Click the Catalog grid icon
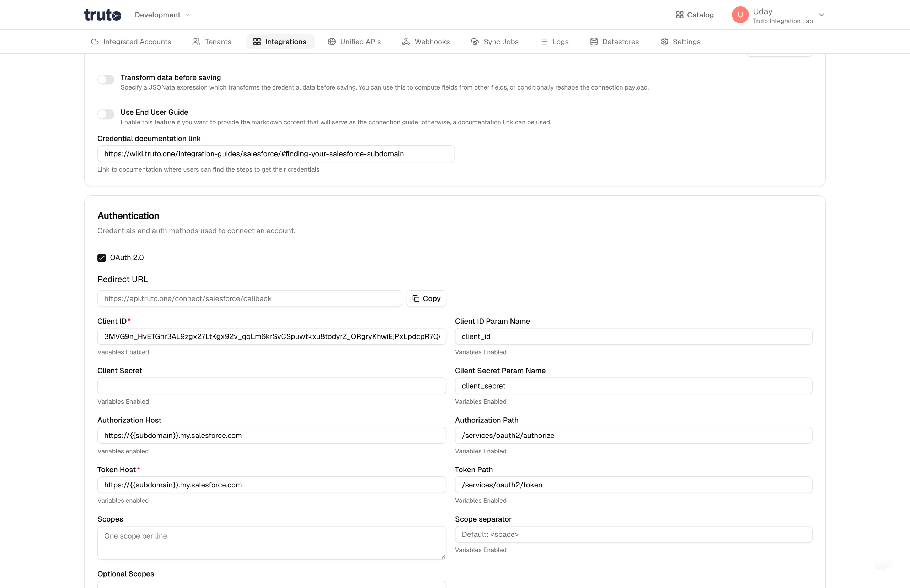Viewport: 910px width, 588px height. [x=680, y=15]
